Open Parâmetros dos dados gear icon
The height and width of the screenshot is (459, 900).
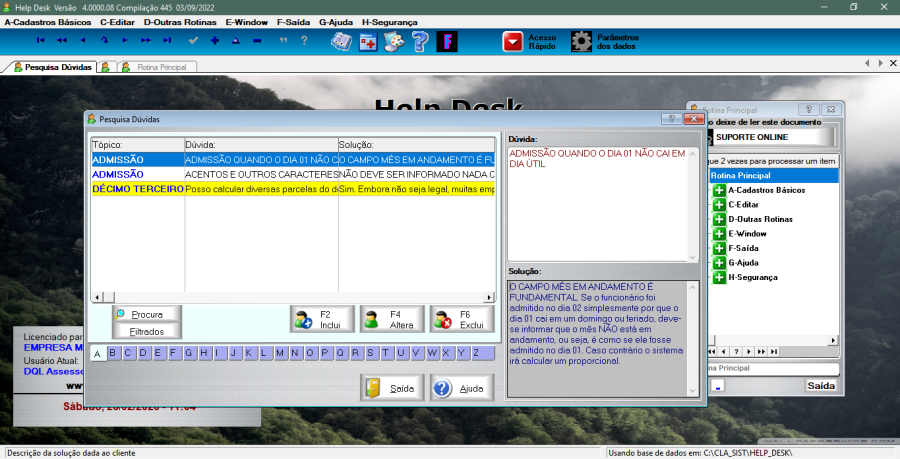pos(581,41)
